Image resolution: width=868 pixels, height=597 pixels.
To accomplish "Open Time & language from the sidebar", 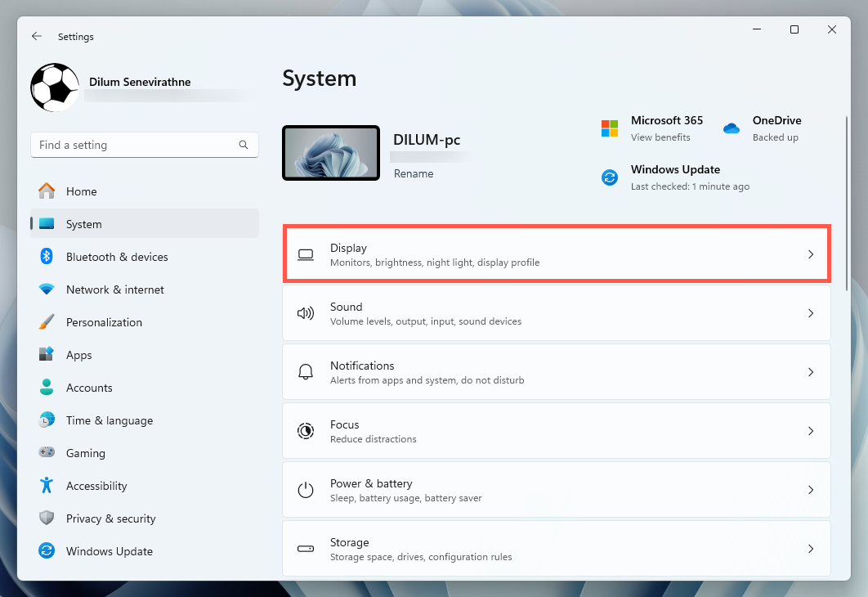I will click(109, 420).
